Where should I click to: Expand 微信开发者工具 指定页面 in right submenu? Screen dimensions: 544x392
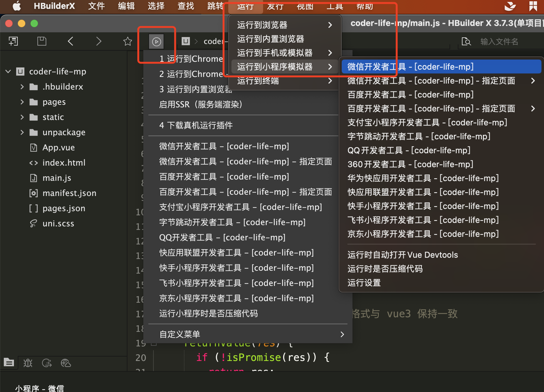pos(441,81)
